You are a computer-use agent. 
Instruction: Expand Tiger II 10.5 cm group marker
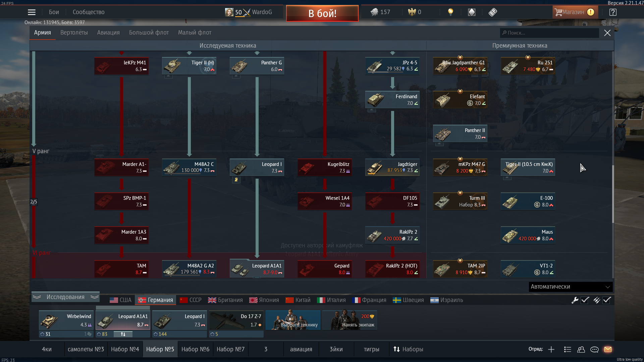(507, 178)
